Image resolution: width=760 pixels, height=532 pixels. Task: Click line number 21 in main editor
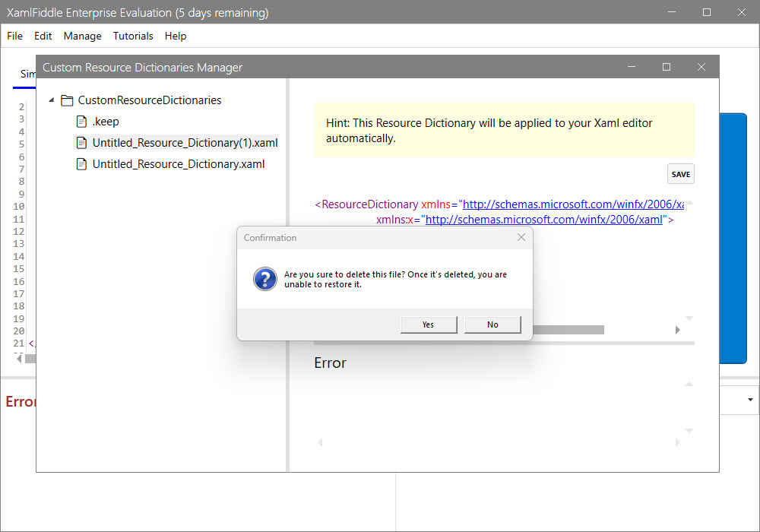(x=18, y=343)
